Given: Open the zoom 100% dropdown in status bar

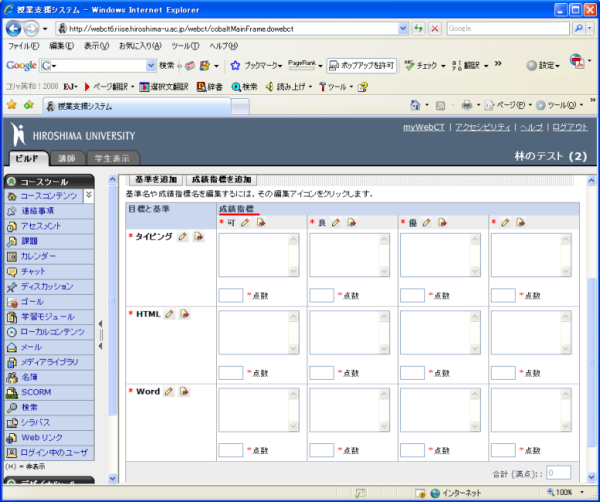Looking at the screenshot, I should [x=582, y=492].
